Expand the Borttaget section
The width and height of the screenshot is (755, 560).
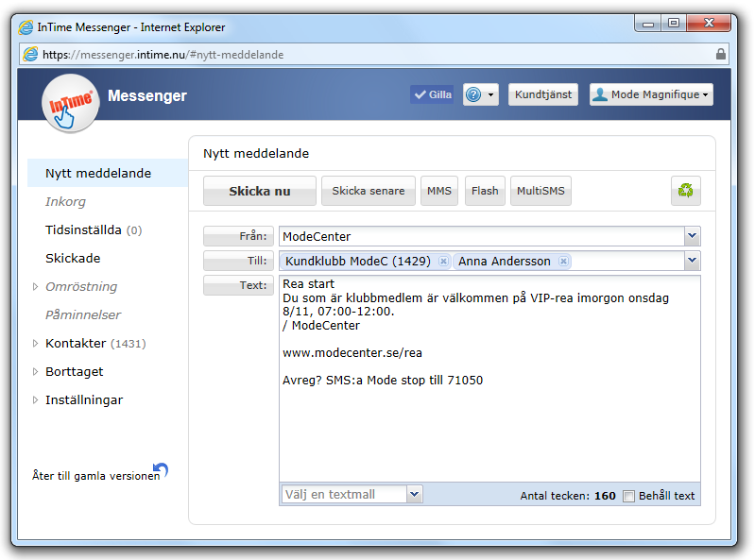(35, 372)
